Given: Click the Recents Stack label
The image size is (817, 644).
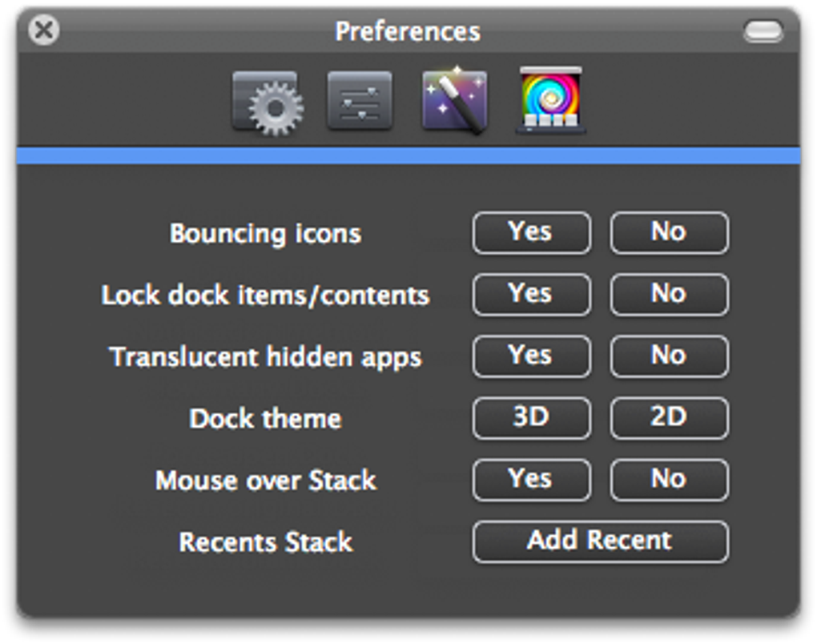Looking at the screenshot, I should 265,542.
